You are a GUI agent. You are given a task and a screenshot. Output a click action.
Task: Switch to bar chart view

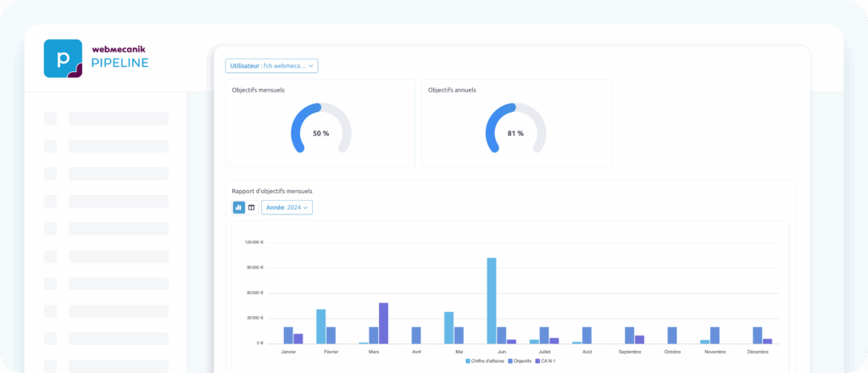[x=239, y=207]
